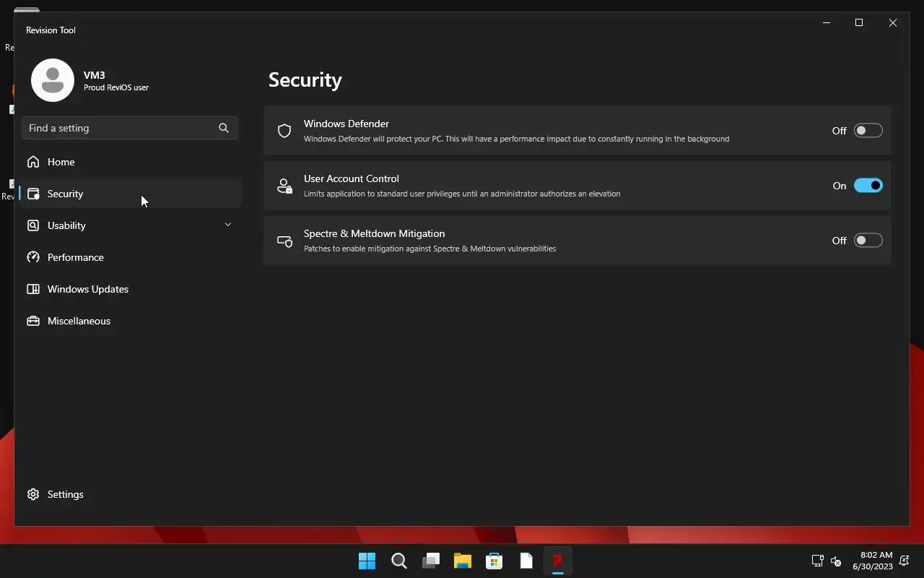Turn on the Windows Defender toggle
The width and height of the screenshot is (924, 578).
pyautogui.click(x=868, y=131)
